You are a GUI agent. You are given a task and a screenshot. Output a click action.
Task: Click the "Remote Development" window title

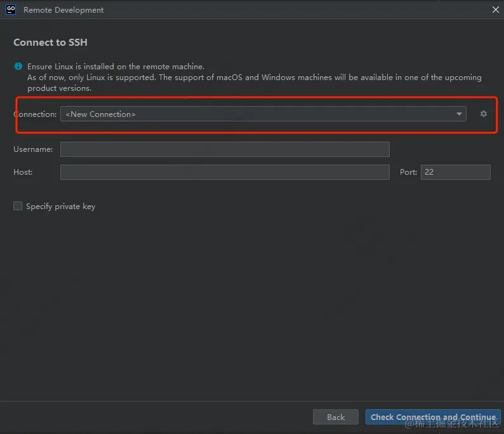click(63, 10)
